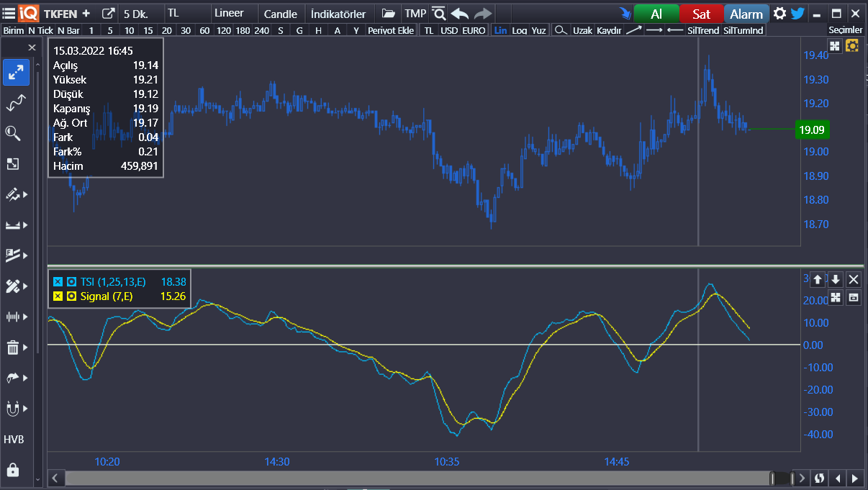Open the Periyot Ekle option
Screen dimensions: 868x490
[391, 30]
